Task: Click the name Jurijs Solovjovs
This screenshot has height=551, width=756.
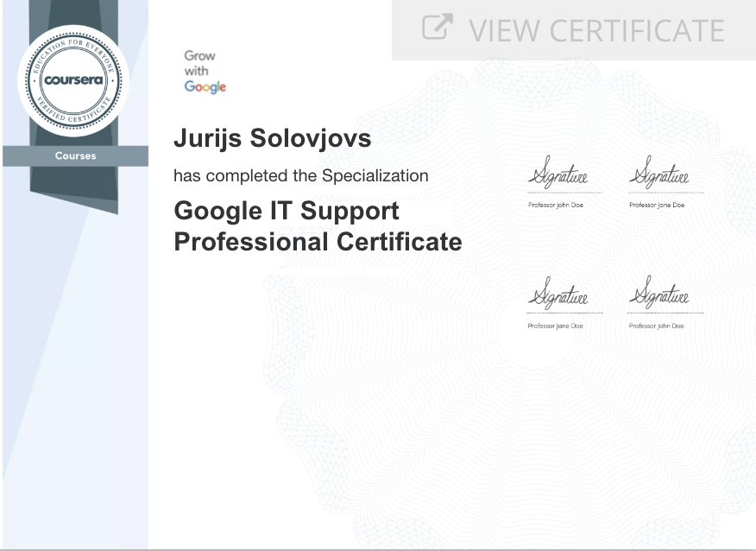Action: pyautogui.click(x=273, y=138)
